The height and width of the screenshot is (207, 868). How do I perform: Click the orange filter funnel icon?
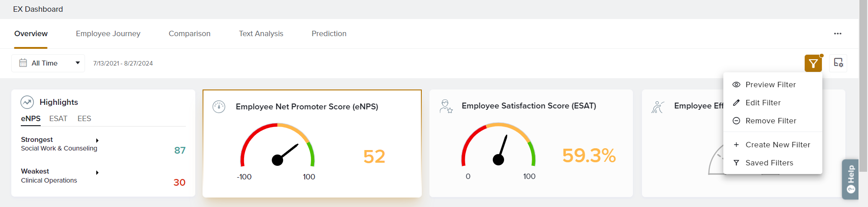813,63
